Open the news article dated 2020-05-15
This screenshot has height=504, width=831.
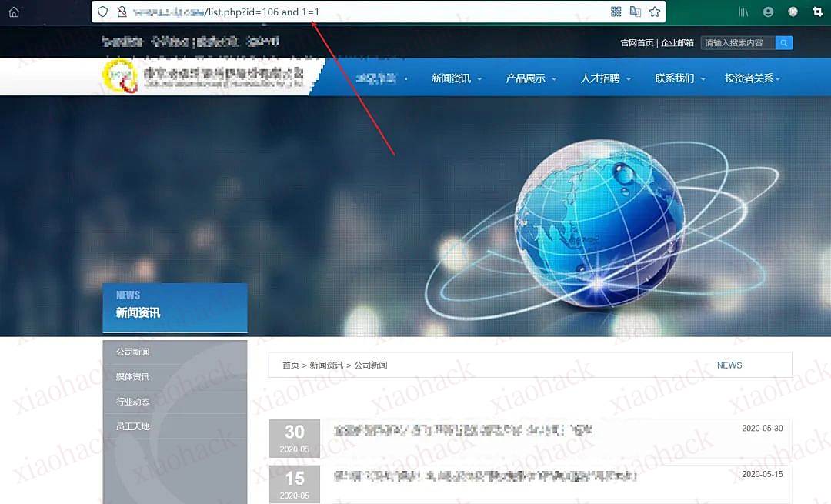pos(485,476)
